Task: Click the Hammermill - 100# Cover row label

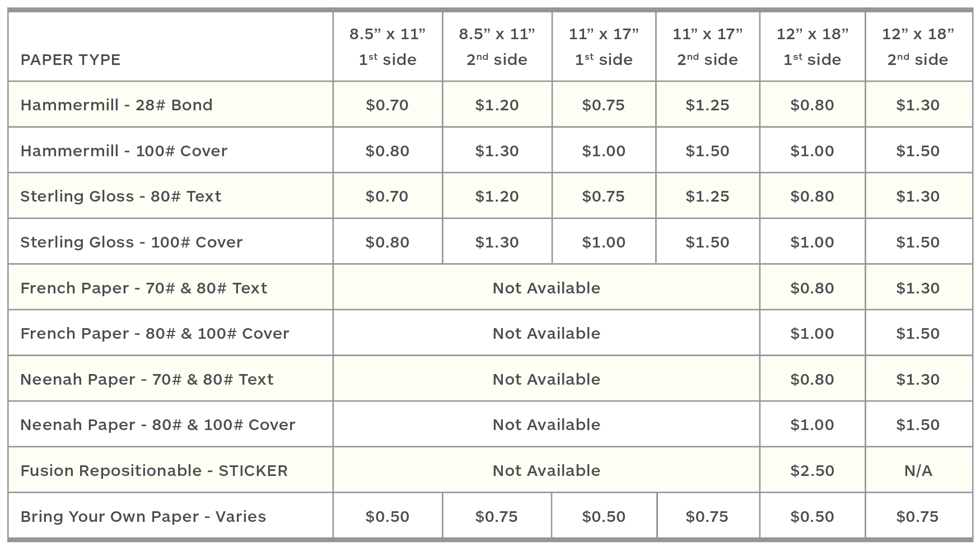Action: coord(124,151)
